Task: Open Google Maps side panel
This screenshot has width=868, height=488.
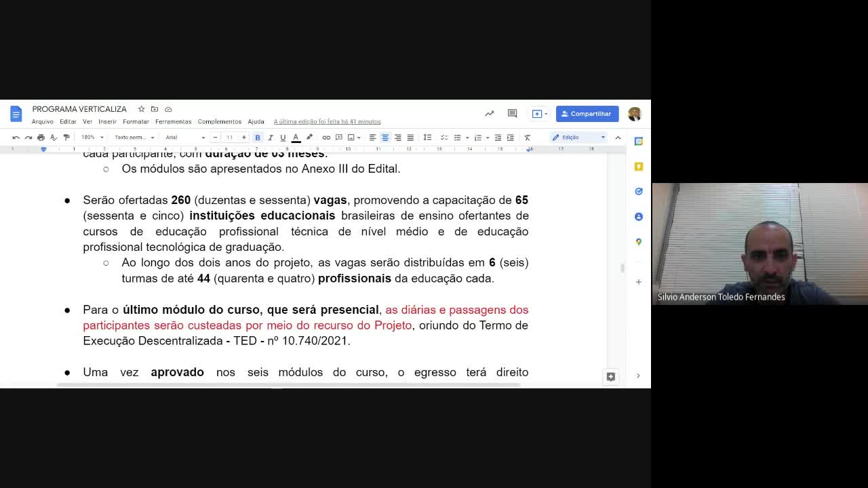Action: (x=638, y=241)
